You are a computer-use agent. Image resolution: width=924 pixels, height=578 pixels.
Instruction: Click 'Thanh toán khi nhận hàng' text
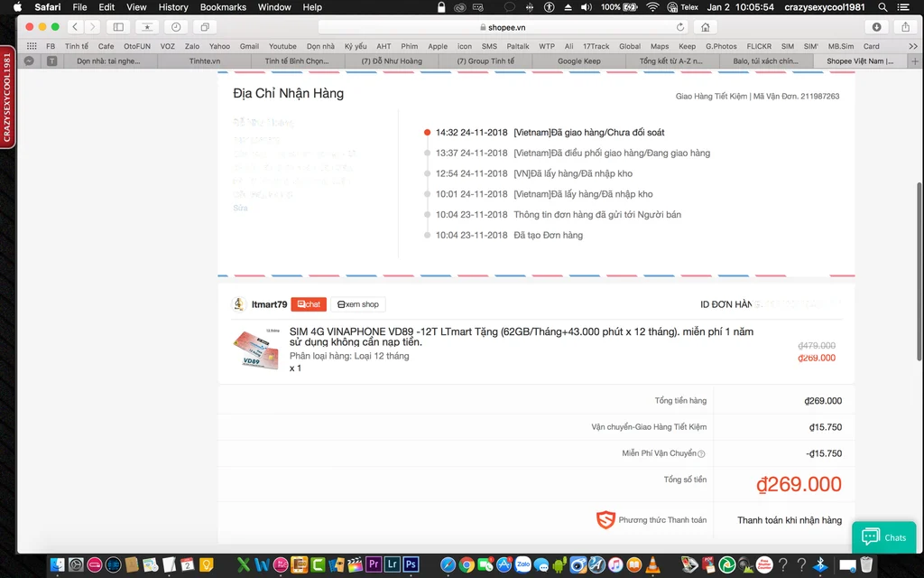click(789, 520)
